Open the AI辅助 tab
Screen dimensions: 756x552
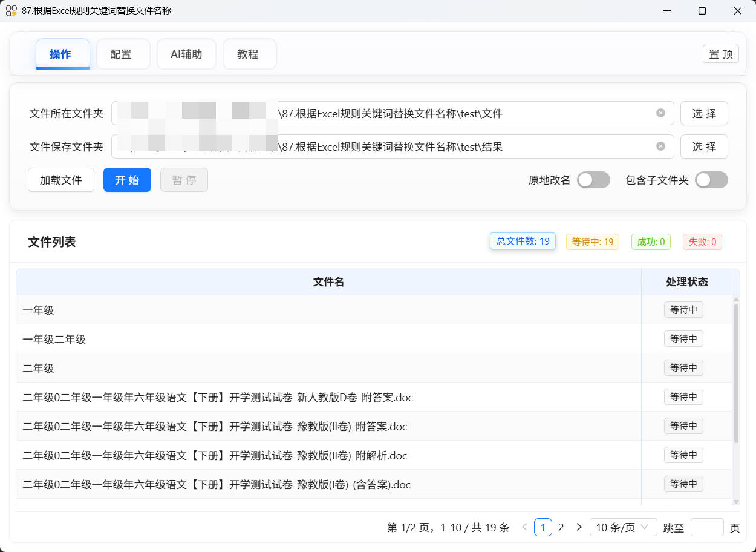186,54
